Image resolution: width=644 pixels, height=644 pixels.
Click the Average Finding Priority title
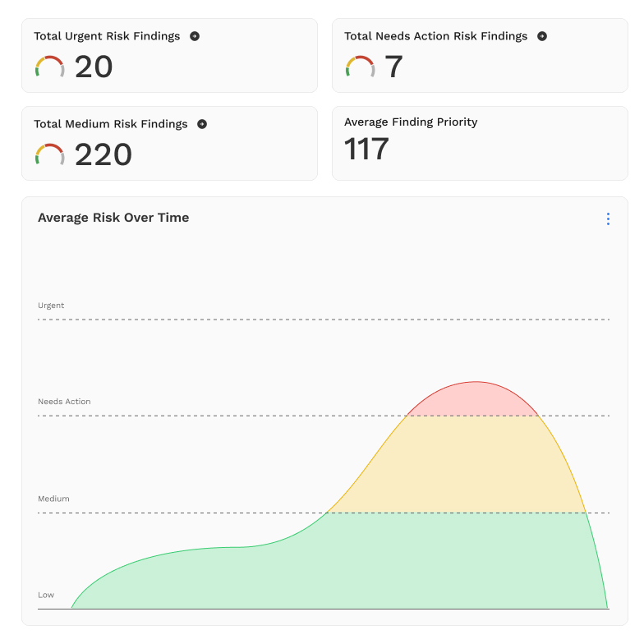411,122
